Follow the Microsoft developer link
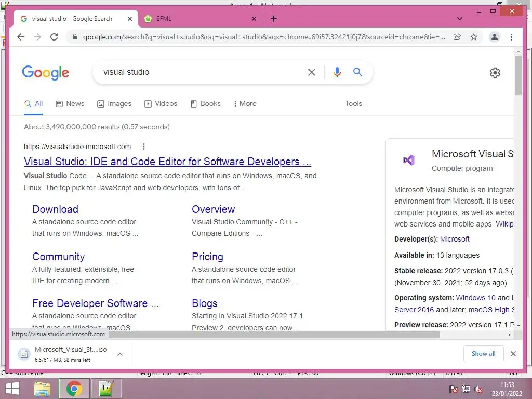Image resolution: width=532 pixels, height=399 pixels. 455,239
